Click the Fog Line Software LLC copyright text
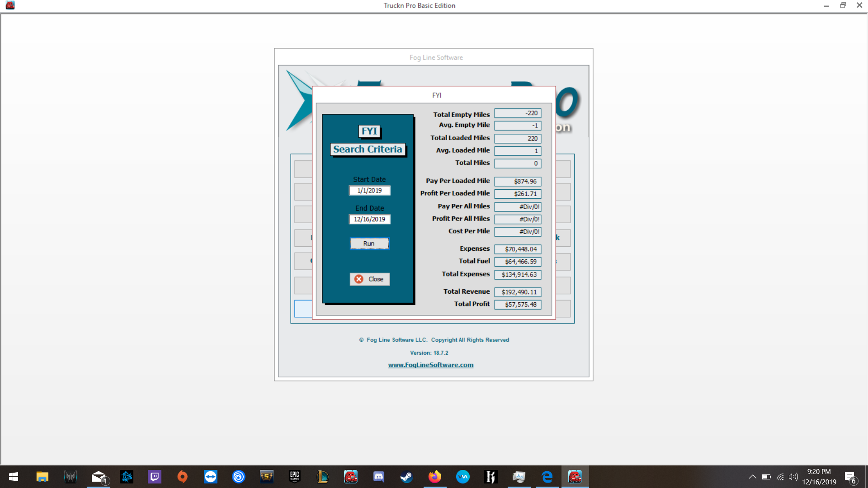Screen dimensions: 868x488 pyautogui.click(x=434, y=340)
